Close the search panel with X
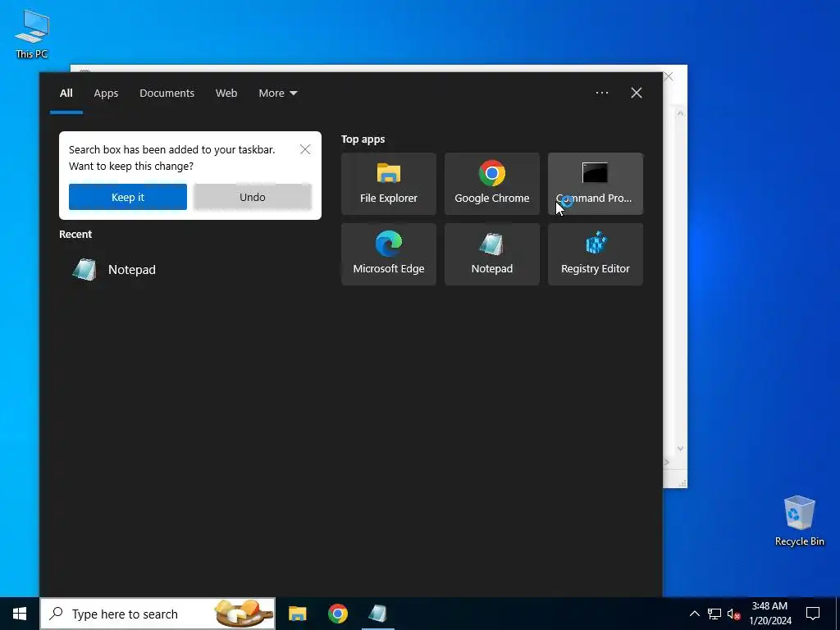This screenshot has height=630, width=840. [x=637, y=93]
